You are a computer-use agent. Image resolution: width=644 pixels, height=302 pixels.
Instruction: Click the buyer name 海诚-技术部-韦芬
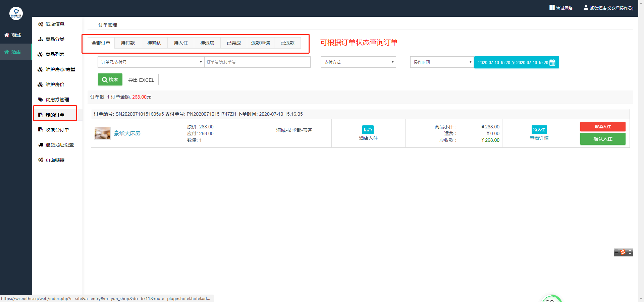(294, 130)
